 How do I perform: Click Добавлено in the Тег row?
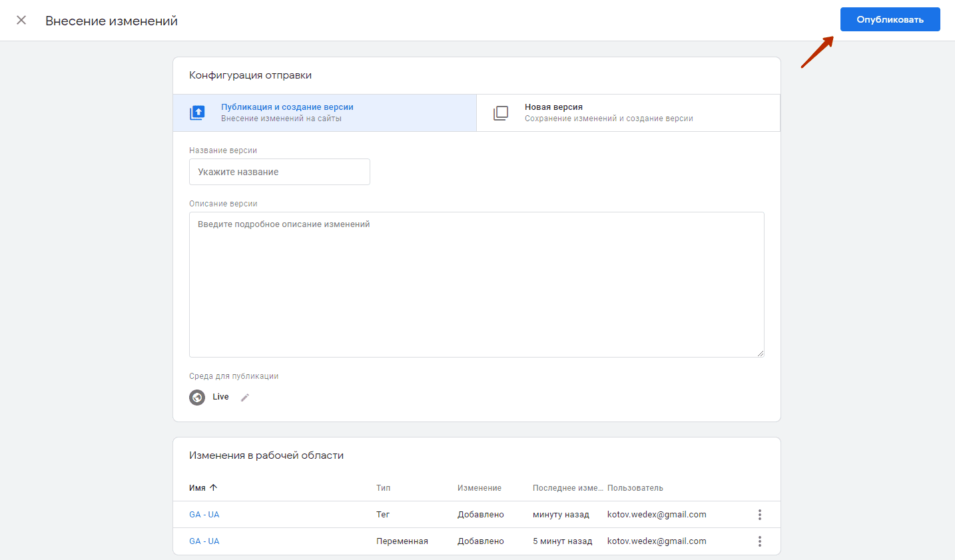(481, 515)
